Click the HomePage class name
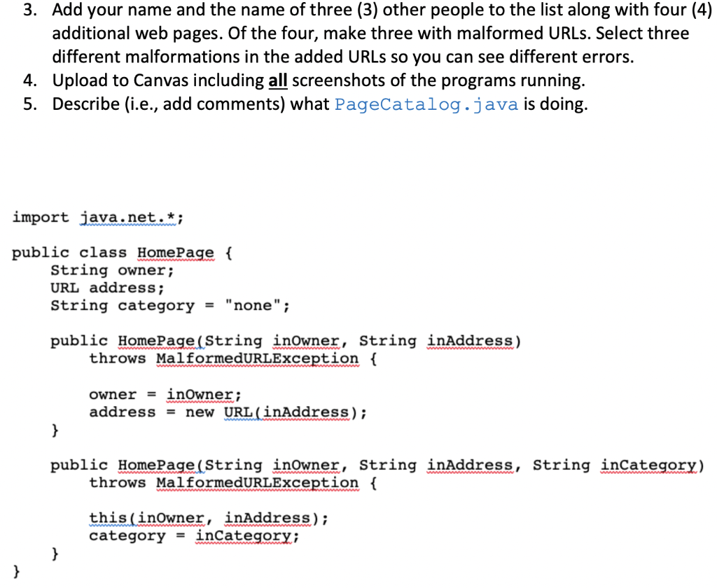The height and width of the screenshot is (588, 717). point(176,252)
